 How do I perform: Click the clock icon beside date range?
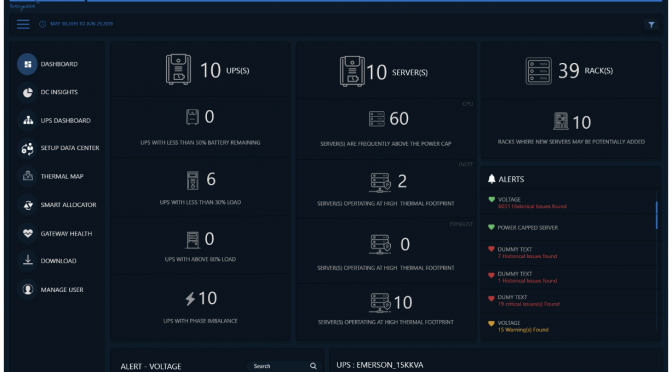[x=42, y=24]
